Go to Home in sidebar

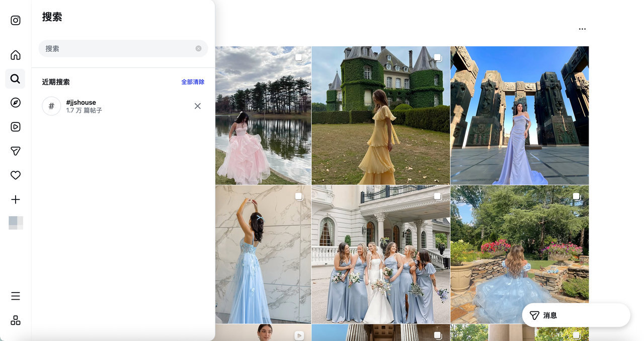pos(16,55)
